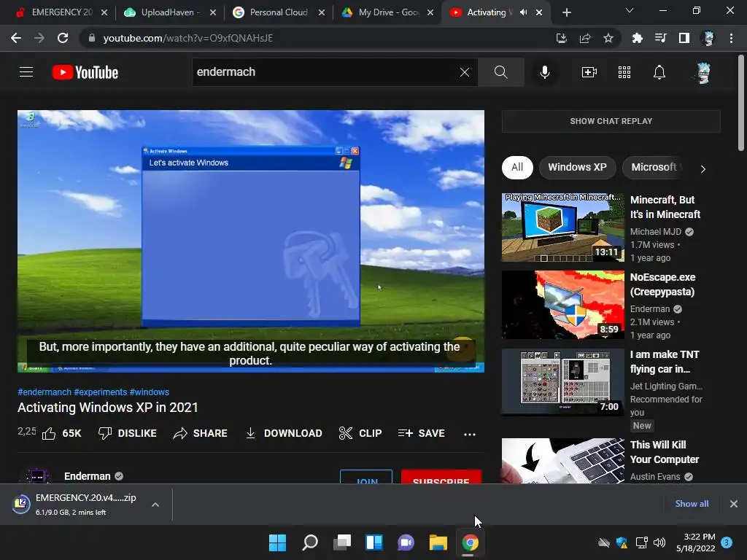This screenshot has width=747, height=560.
Task: Open the media controls icon in the Chrome toolbar
Action: tap(661, 38)
